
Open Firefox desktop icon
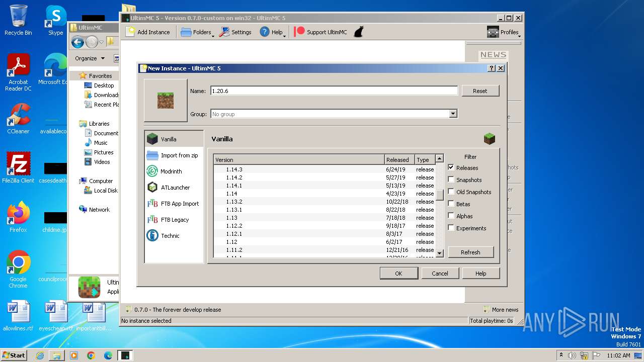click(18, 217)
